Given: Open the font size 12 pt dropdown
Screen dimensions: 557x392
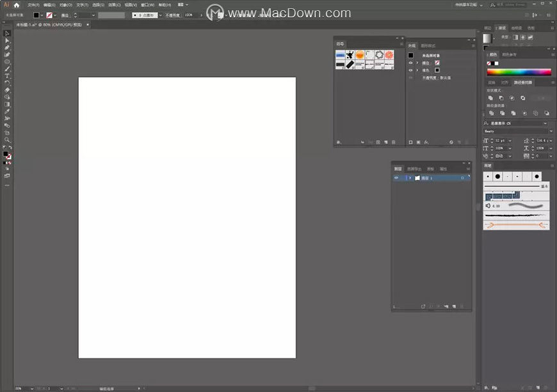Looking at the screenshot, I should 510,141.
